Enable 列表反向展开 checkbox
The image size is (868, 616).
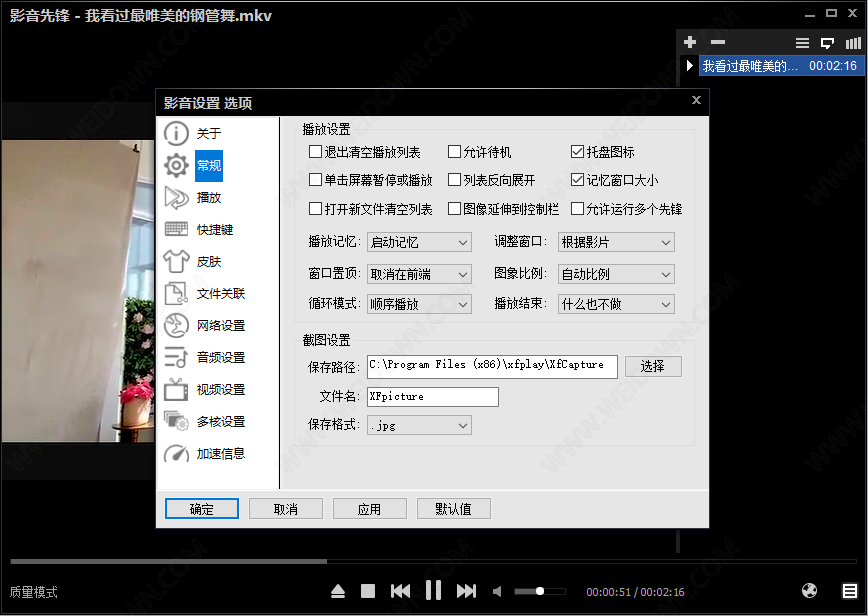(x=454, y=180)
